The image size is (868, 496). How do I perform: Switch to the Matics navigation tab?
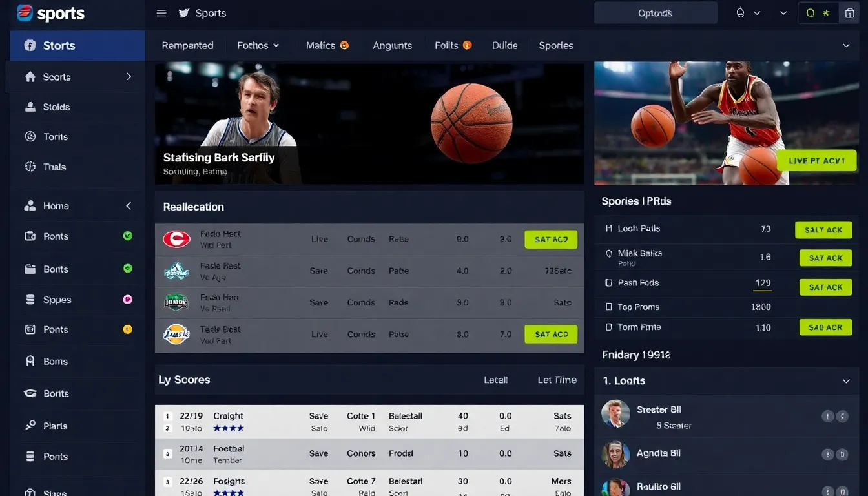click(321, 45)
